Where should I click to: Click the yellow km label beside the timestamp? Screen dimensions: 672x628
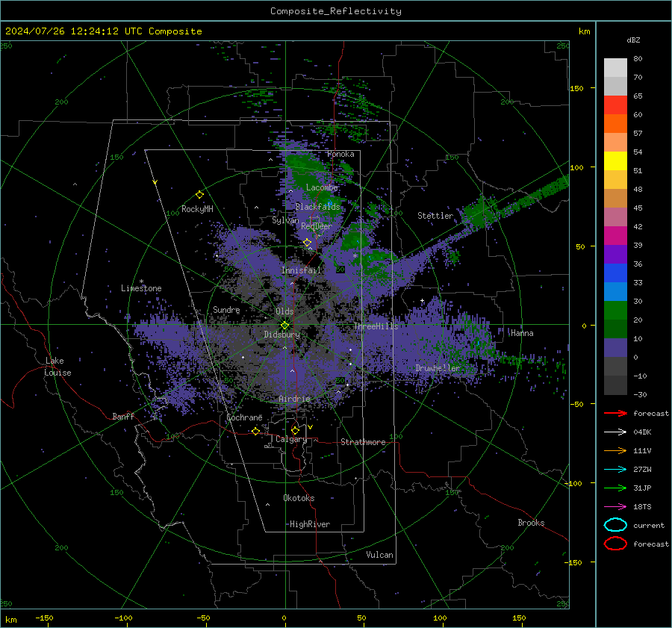pyautogui.click(x=584, y=31)
